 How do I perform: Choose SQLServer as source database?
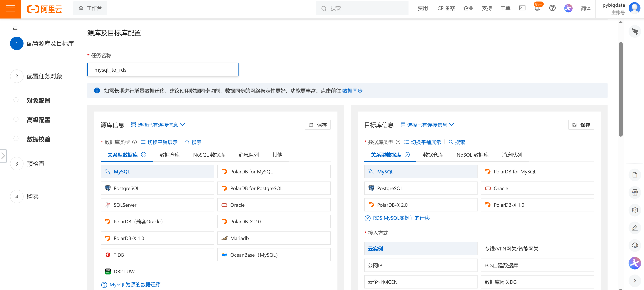point(157,205)
